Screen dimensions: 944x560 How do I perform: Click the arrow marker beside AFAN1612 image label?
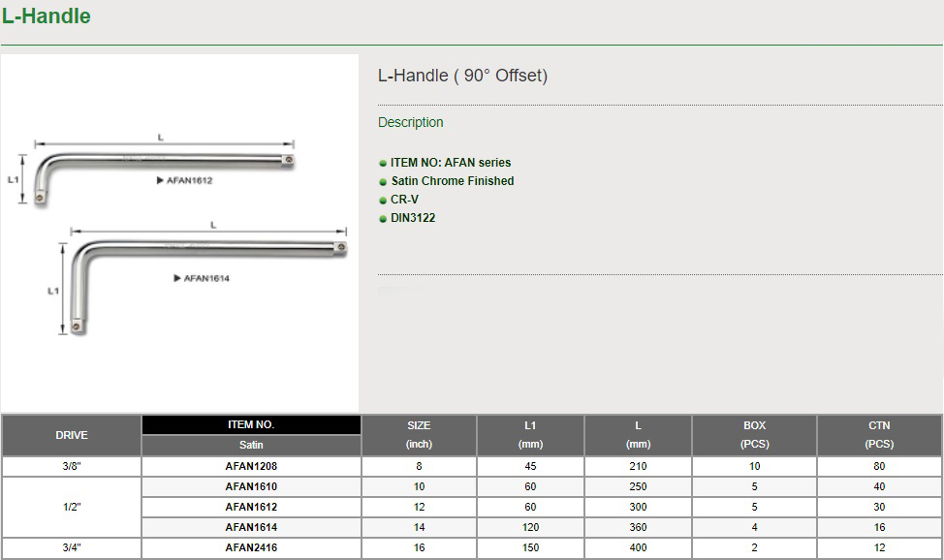point(159,181)
